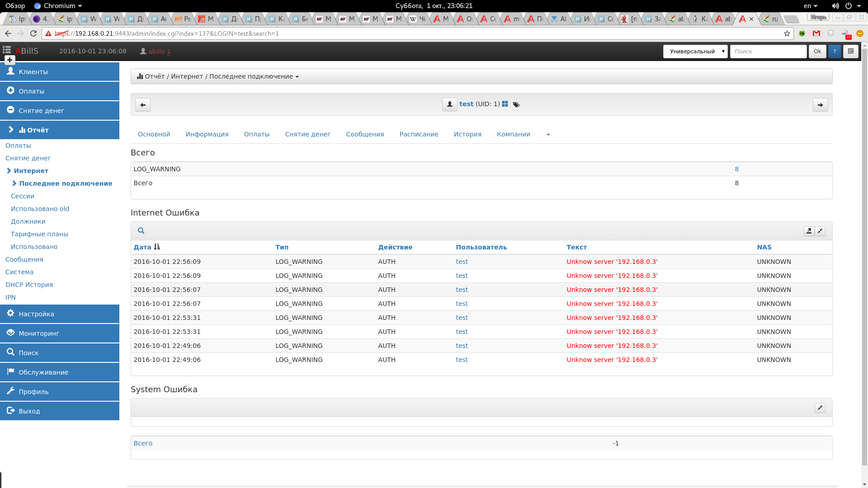Open the user services grid icon
The width and height of the screenshot is (868, 488).
pyautogui.click(x=505, y=104)
